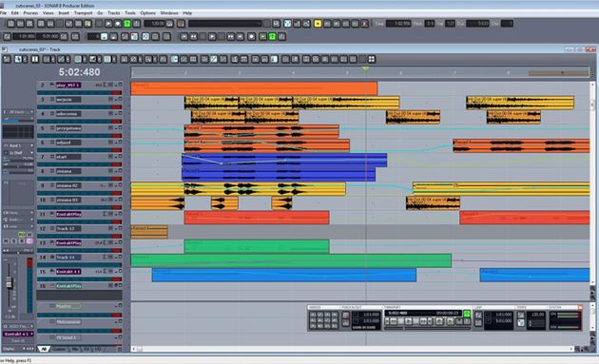Open the File menu
This screenshot has width=599, height=364.
pyautogui.click(x=4, y=13)
